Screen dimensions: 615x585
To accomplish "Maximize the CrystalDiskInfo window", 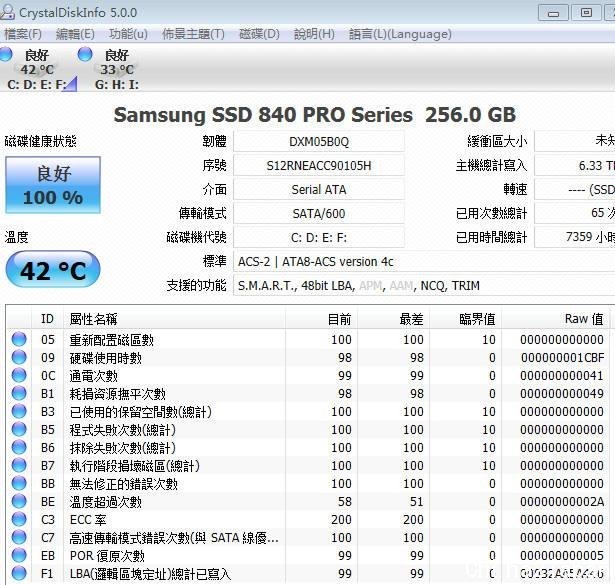I will pyautogui.click(x=586, y=13).
